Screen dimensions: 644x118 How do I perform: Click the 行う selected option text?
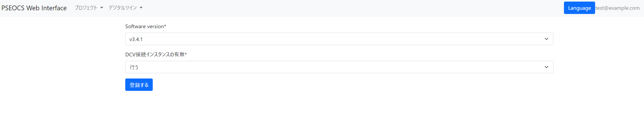click(x=134, y=67)
